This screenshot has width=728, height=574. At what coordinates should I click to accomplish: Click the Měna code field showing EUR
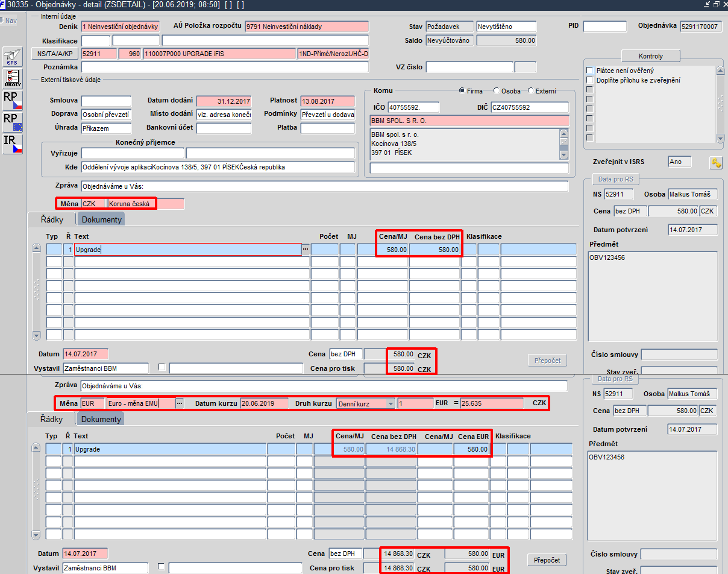[92, 403]
